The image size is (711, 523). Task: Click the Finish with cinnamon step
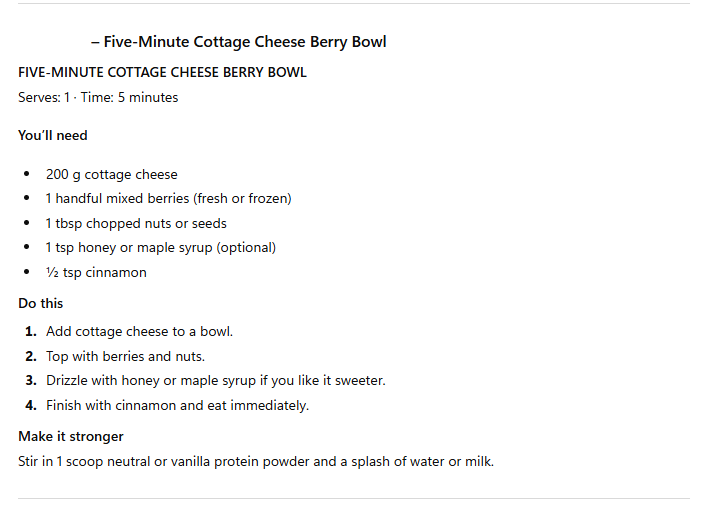coord(177,406)
